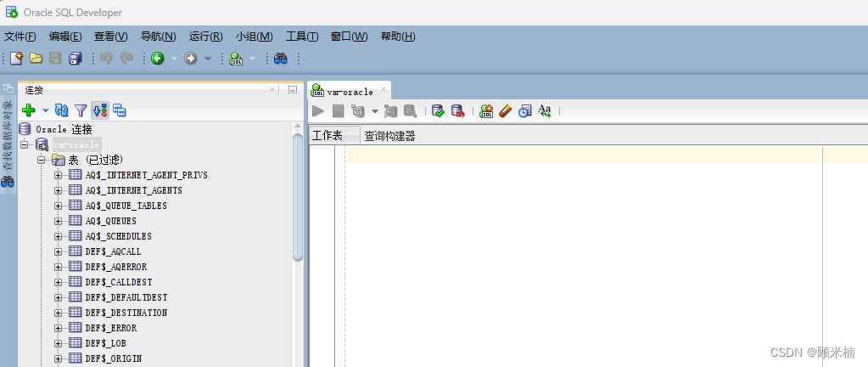Screen dimensions: 868x367
Task: Expand the AQ$_QUEUE_TABLES table node
Action: [x=58, y=206]
